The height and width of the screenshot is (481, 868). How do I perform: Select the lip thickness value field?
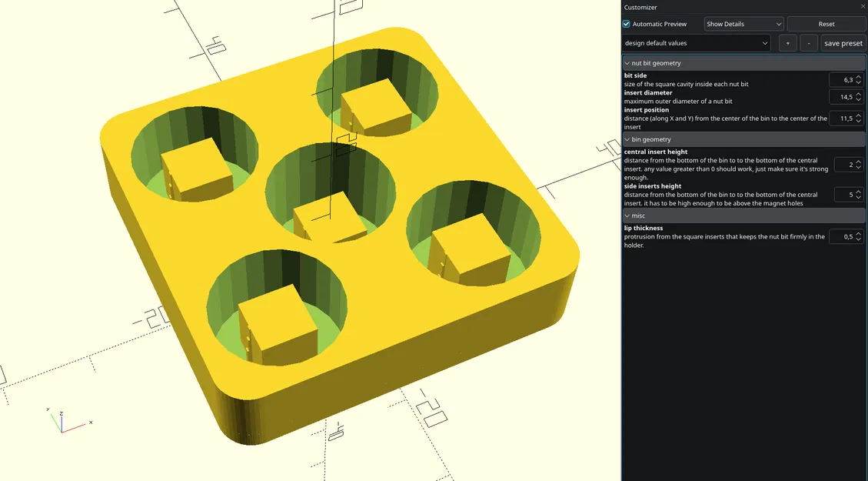pos(843,236)
